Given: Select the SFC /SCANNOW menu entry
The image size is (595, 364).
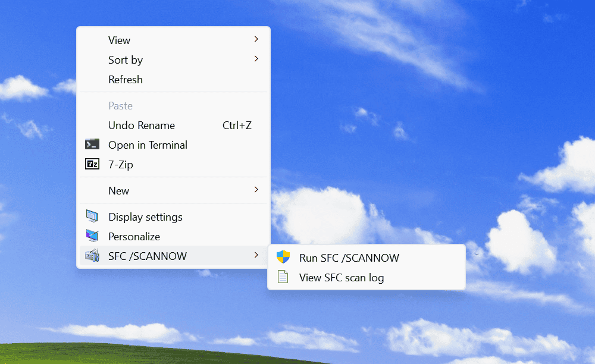Looking at the screenshot, I should (x=173, y=256).
